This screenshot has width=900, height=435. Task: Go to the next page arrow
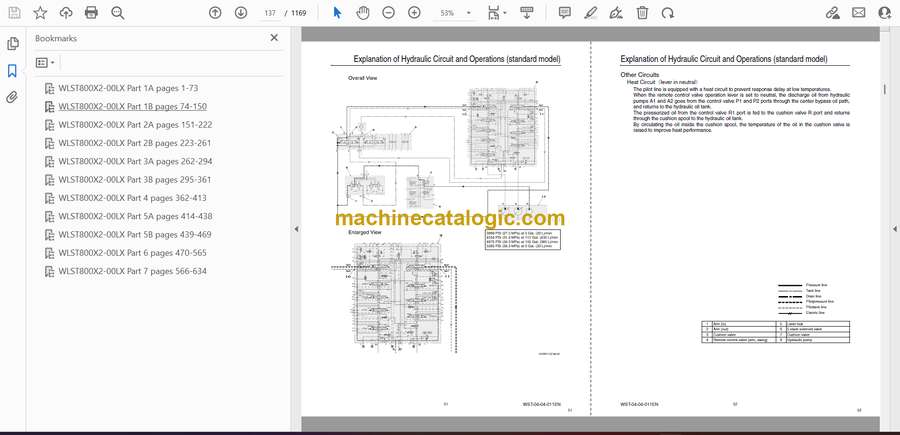point(240,13)
